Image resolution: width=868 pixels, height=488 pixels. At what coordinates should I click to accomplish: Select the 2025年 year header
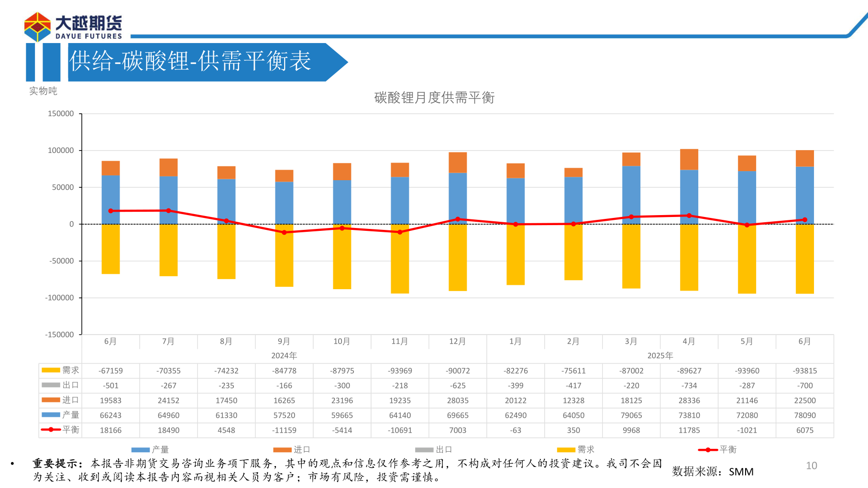click(660, 356)
